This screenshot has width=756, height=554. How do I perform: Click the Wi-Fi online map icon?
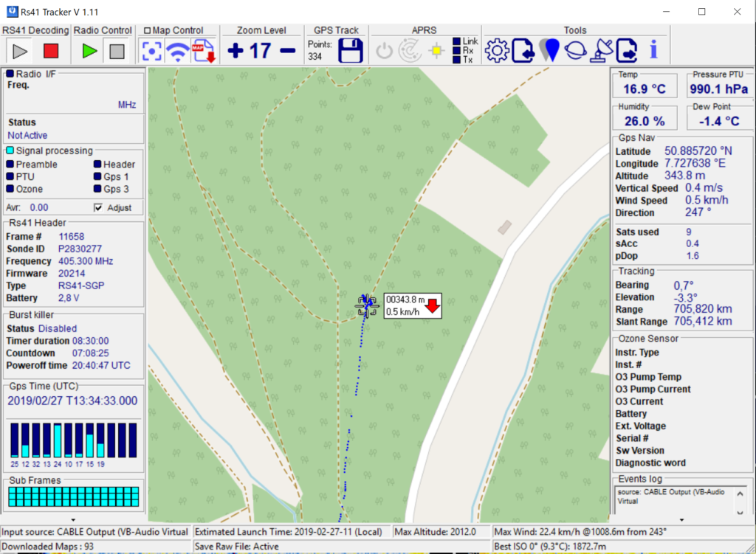[177, 51]
